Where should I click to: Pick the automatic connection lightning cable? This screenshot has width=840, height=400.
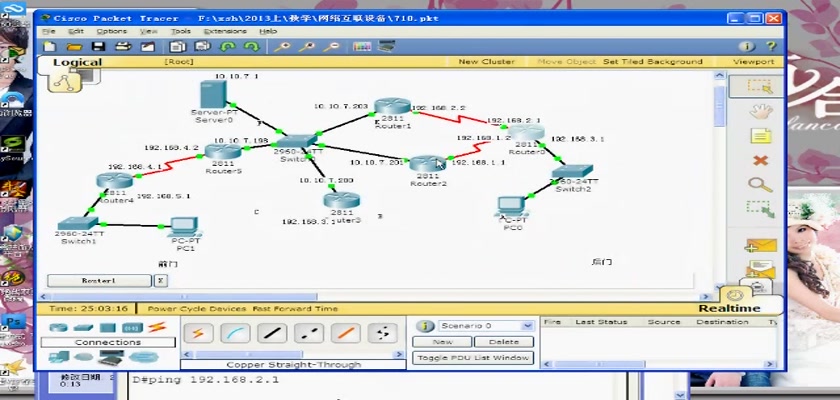click(x=198, y=333)
